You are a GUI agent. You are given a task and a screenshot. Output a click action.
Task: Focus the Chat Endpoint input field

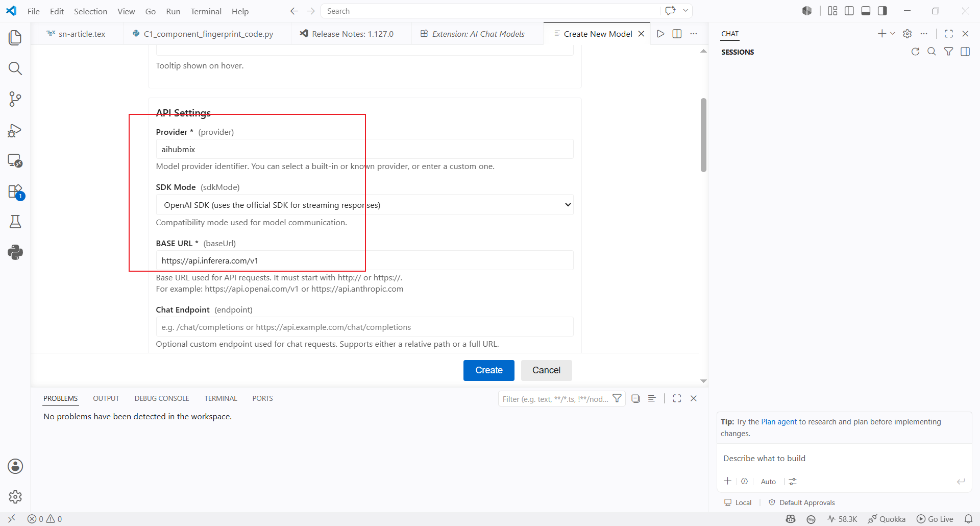coord(364,327)
